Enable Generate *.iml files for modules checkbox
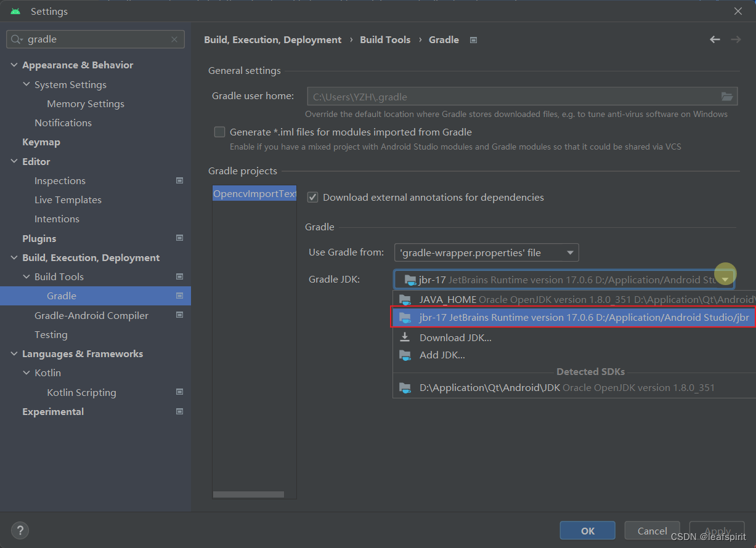Image resolution: width=756 pixels, height=548 pixels. (x=219, y=131)
